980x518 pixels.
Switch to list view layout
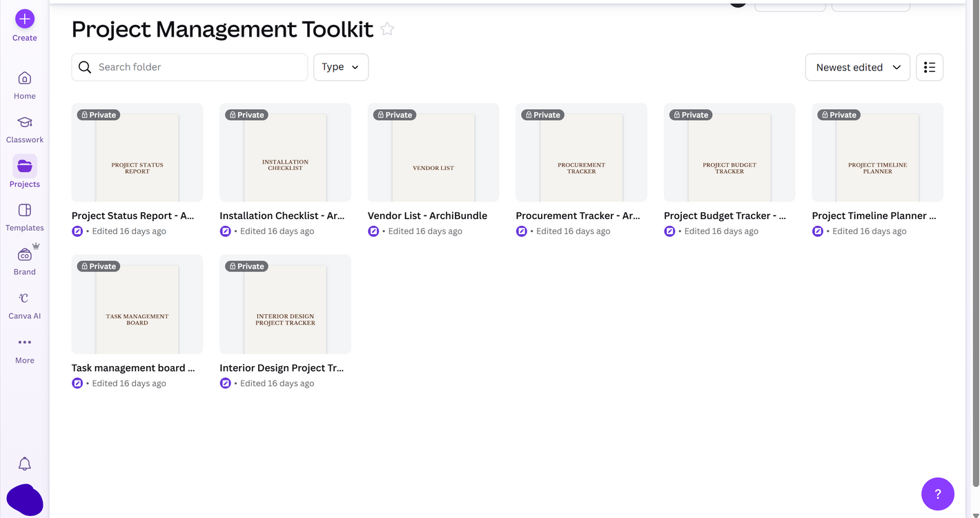coord(930,67)
